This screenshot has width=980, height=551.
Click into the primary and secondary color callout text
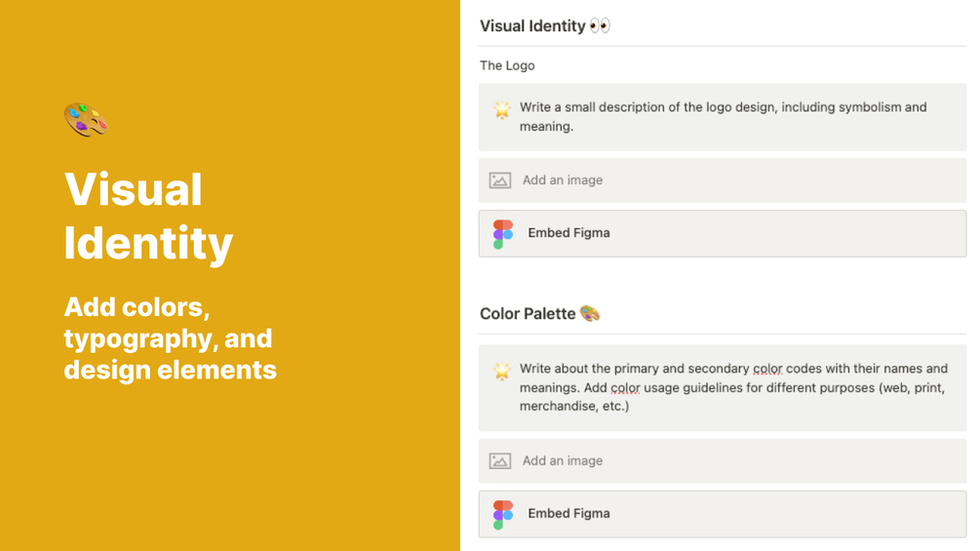(x=731, y=387)
